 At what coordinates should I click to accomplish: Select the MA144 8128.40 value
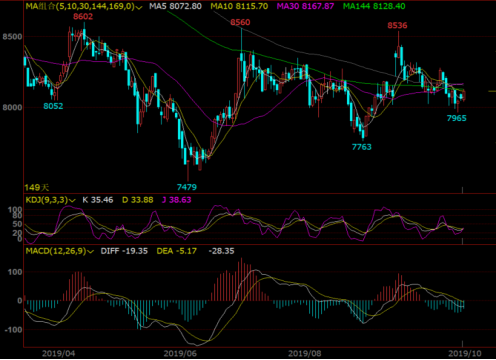point(374,6)
